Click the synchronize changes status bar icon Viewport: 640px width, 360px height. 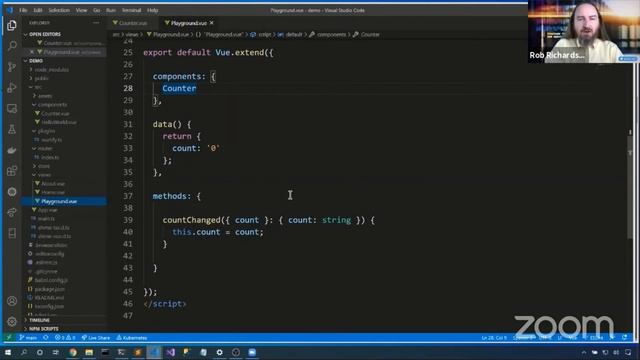click(46, 338)
